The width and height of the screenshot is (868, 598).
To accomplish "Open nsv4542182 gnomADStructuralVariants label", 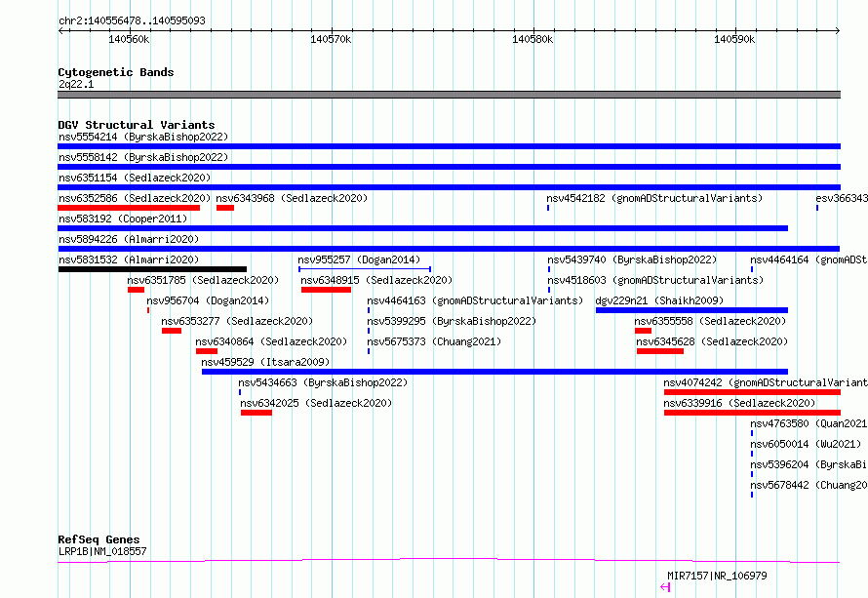I will pyautogui.click(x=654, y=198).
